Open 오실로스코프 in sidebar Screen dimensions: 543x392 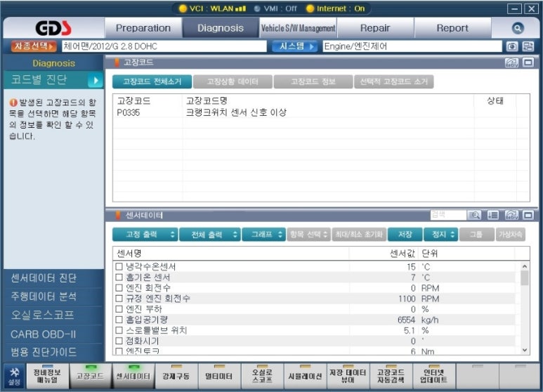53,315
